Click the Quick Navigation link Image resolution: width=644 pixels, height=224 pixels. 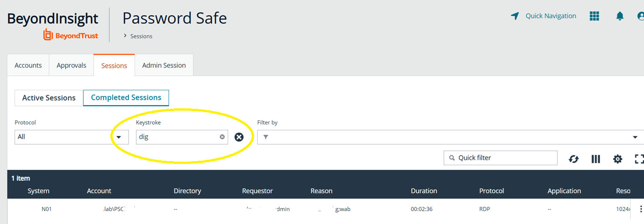[551, 16]
